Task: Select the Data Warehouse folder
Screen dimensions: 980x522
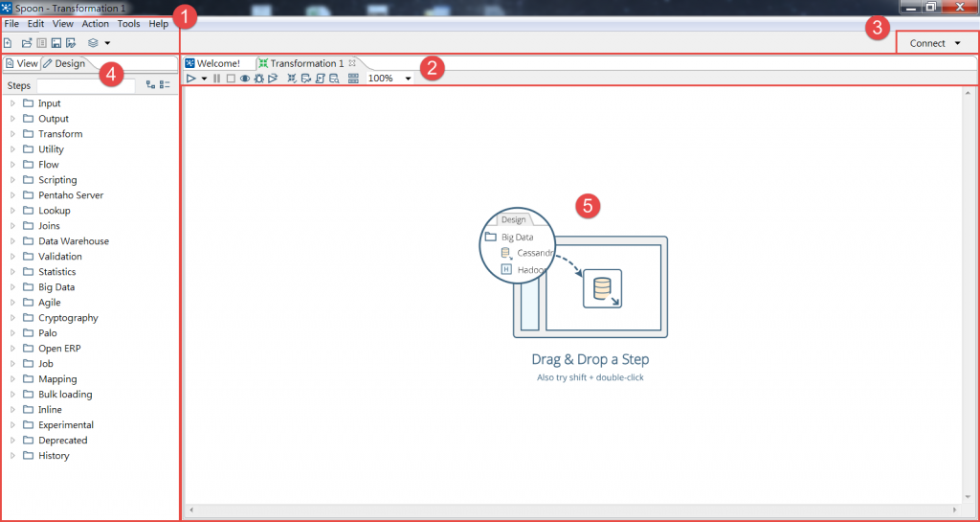Action: coord(66,241)
